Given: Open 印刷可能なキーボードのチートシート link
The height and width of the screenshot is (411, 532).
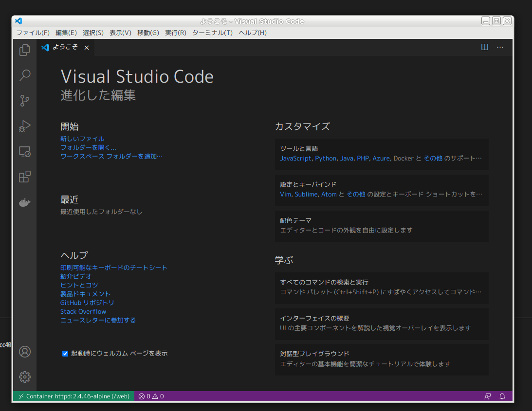Looking at the screenshot, I should 114,268.
